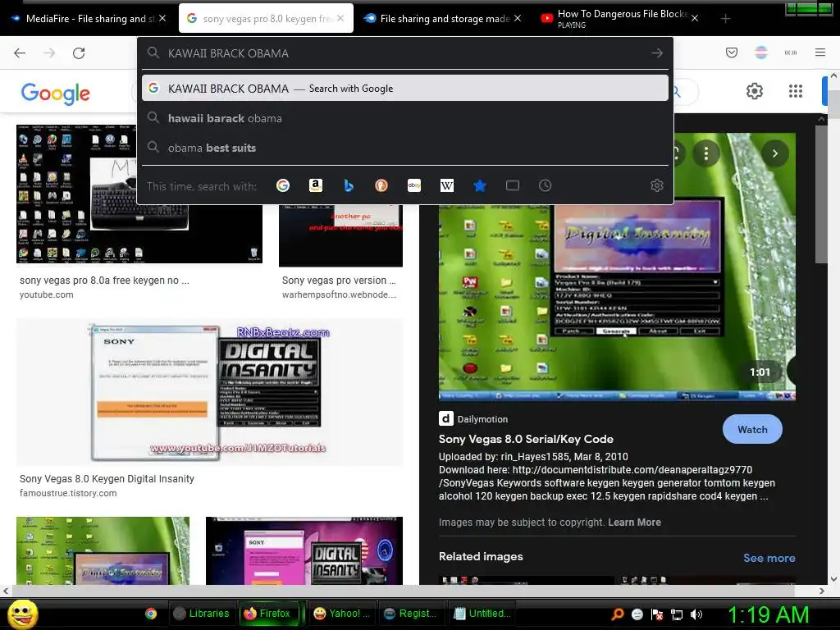Viewport: 840px width, 630px height.
Task: Pick the obama best suits suggestion
Action: click(405, 148)
